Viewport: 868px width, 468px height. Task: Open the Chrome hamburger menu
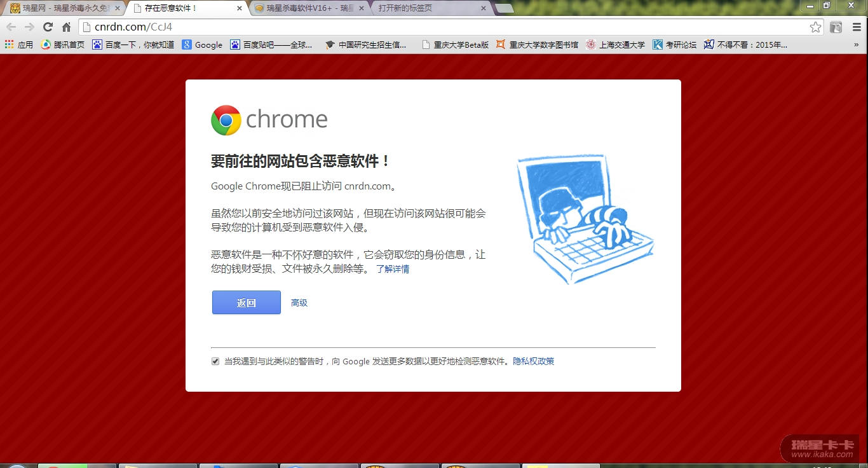(x=857, y=27)
